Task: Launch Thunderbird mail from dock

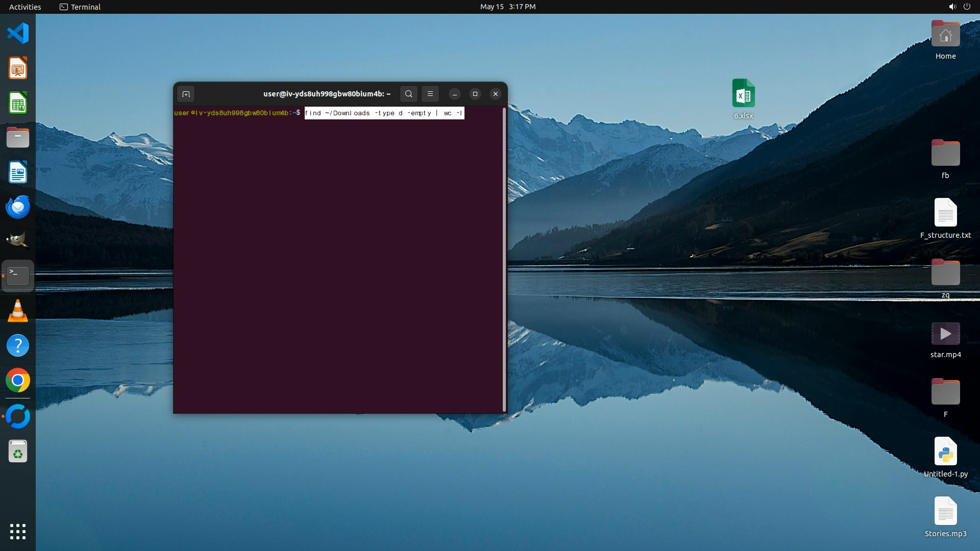Action: [x=18, y=207]
